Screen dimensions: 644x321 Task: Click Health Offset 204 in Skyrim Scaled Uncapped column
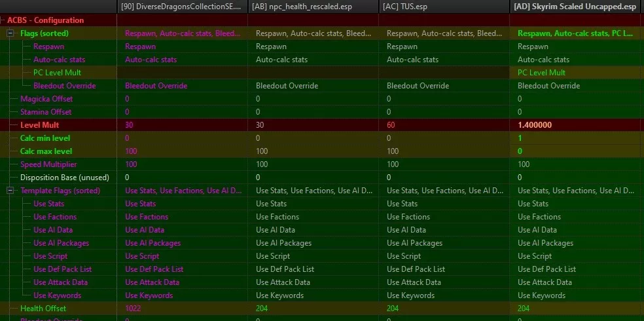tap(524, 309)
